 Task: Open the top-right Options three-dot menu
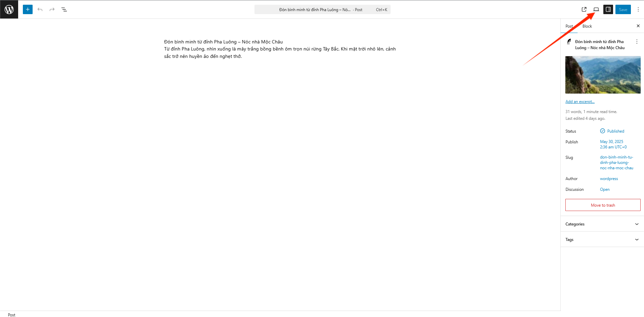click(x=638, y=9)
